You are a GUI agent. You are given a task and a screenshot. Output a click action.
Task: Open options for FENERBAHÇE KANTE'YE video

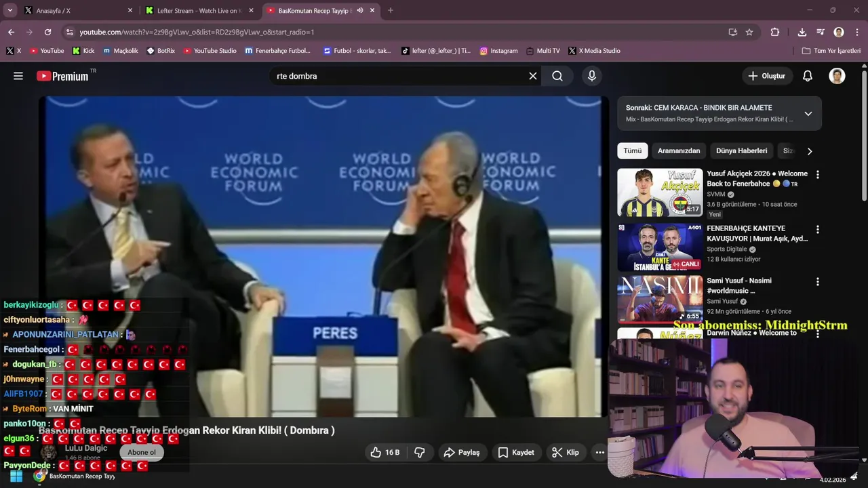[817, 230]
